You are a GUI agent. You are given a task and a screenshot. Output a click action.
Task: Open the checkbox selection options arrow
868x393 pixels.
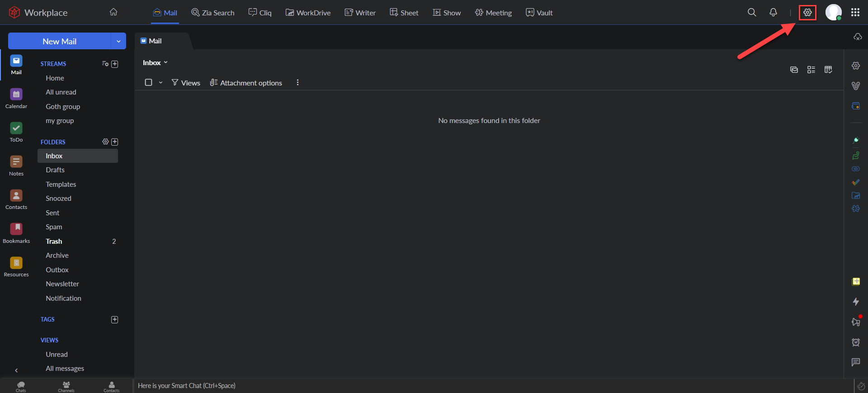click(x=160, y=83)
